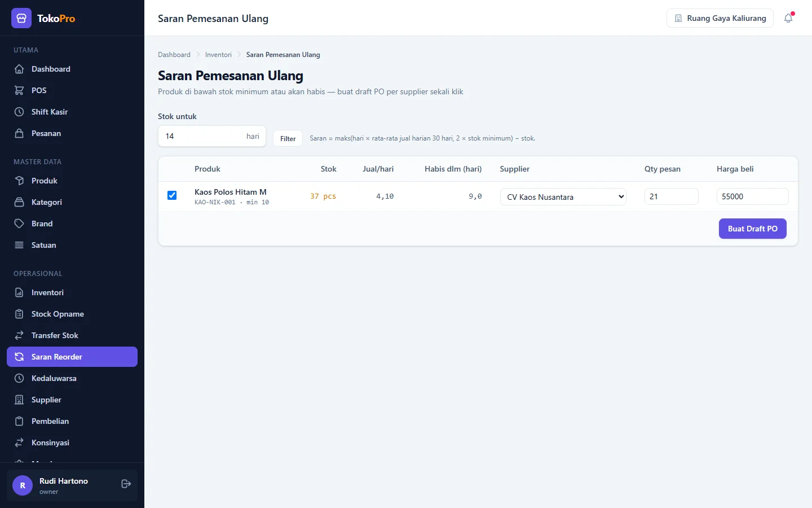Click the TokoPro logo icon

(x=21, y=18)
